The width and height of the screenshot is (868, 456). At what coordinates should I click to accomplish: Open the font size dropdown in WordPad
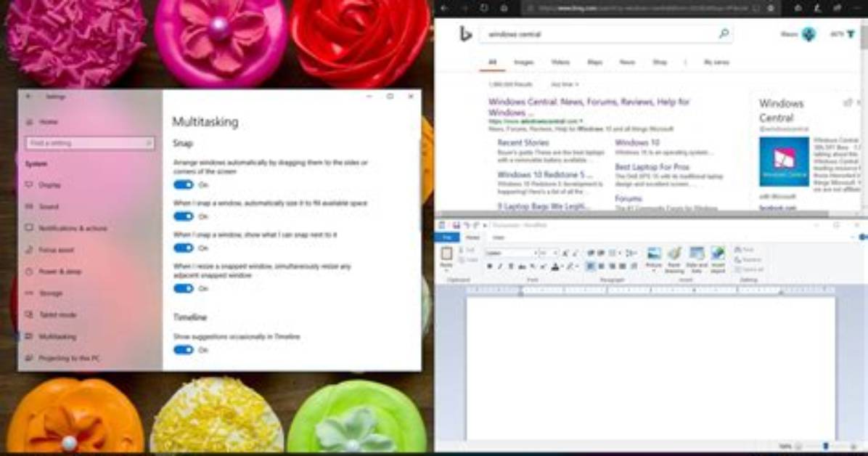tap(555, 253)
